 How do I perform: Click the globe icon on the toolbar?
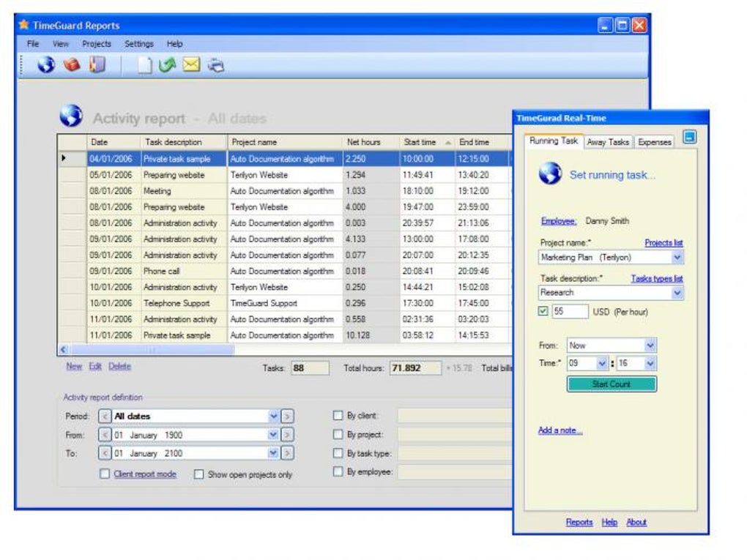[45, 64]
